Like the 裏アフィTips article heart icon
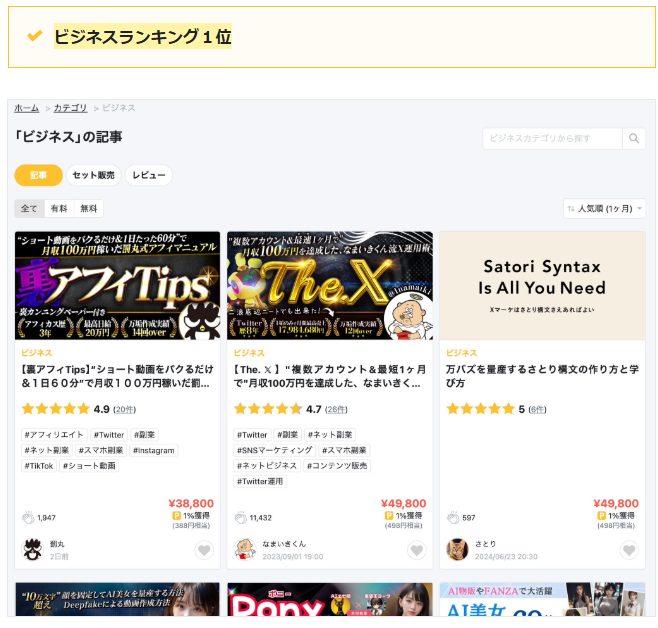Image resolution: width=658 pixels, height=628 pixels. (204, 550)
